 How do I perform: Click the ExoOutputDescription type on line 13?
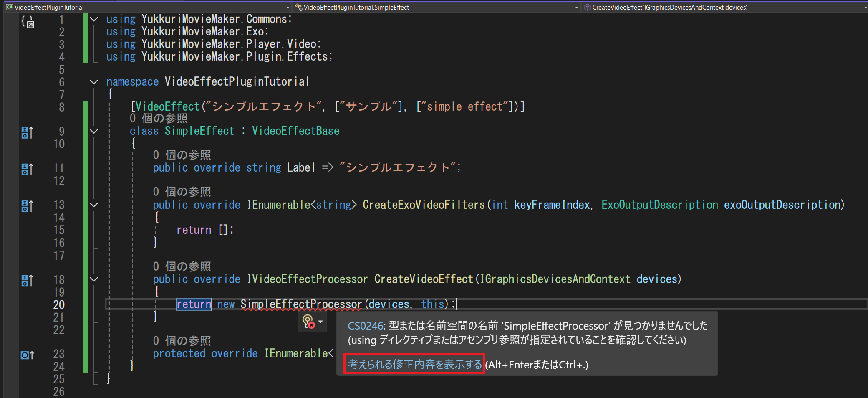660,205
